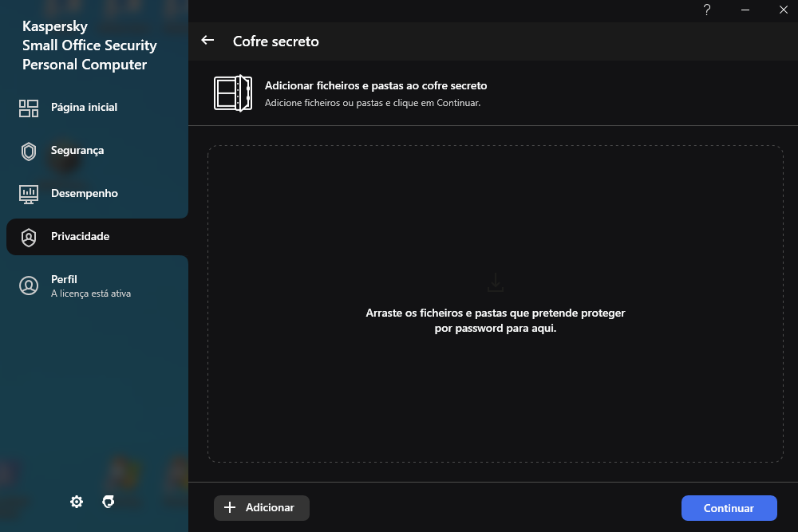
Task: Open settings gear icon in sidebar
Action: point(77,502)
